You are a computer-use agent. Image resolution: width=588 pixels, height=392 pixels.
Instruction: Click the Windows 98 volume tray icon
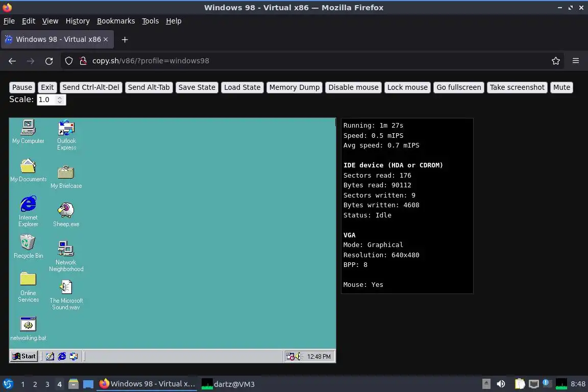[298, 356]
